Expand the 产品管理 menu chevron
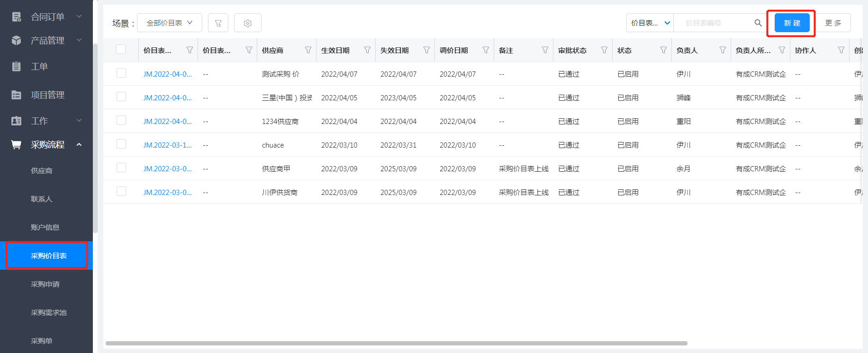This screenshot has height=353, width=868. 79,40
